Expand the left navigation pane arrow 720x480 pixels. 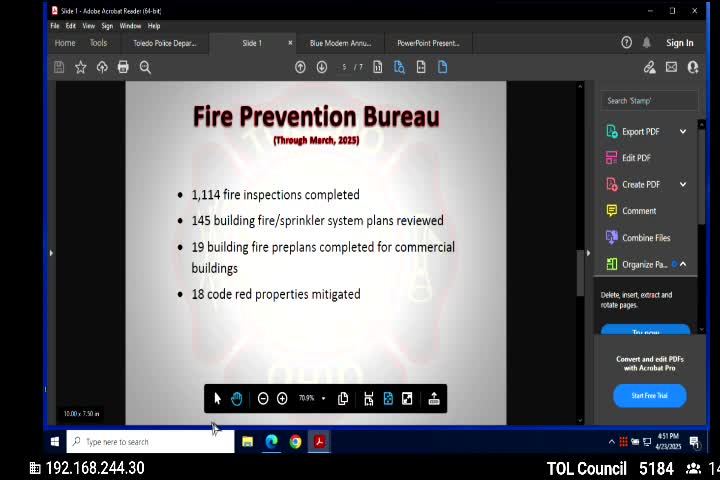pos(51,253)
